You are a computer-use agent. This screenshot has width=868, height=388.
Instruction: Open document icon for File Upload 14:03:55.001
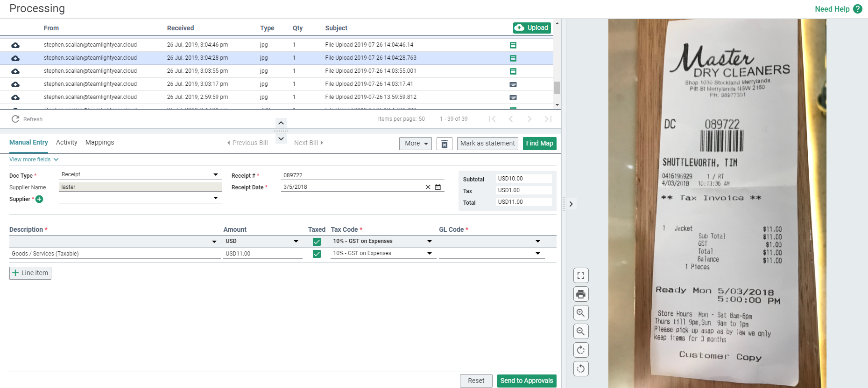(x=513, y=71)
